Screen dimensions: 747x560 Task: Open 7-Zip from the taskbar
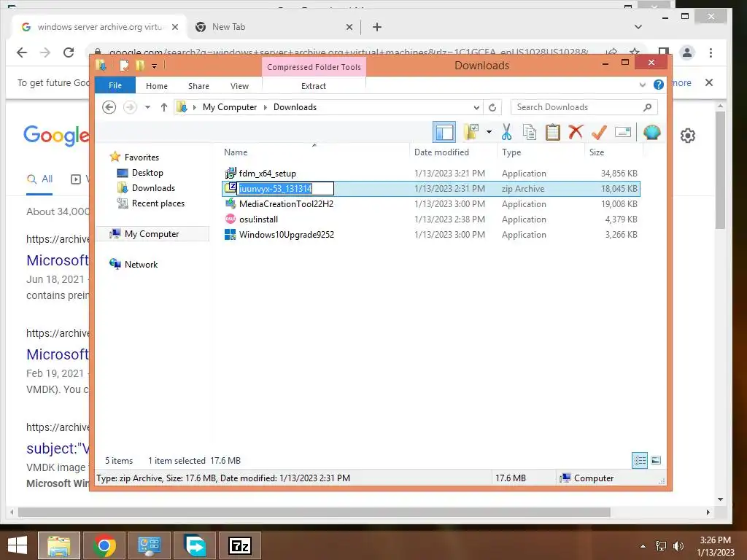(x=239, y=545)
